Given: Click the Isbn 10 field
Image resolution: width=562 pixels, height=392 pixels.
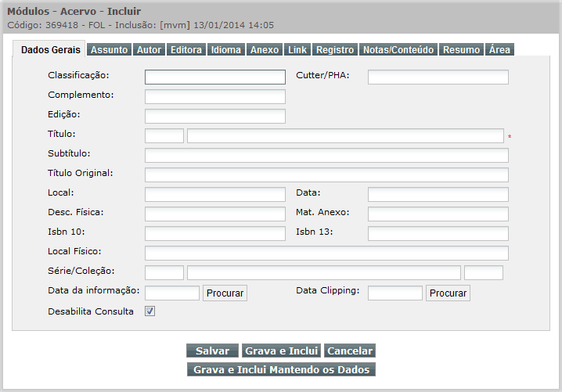Looking at the screenshot, I should point(215,234).
